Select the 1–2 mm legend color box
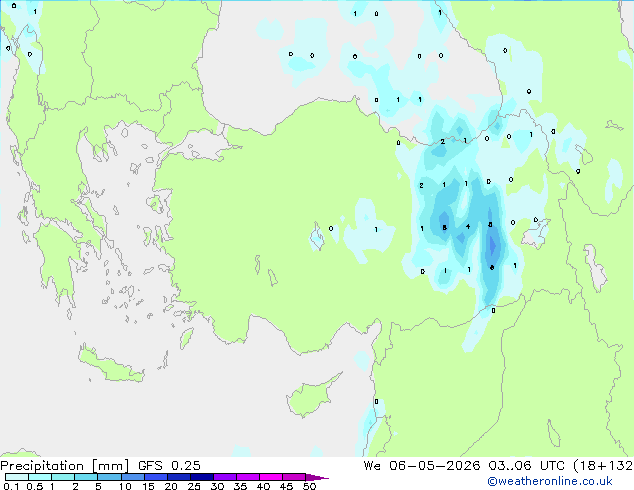The height and width of the screenshot is (490, 634). click(x=63, y=477)
